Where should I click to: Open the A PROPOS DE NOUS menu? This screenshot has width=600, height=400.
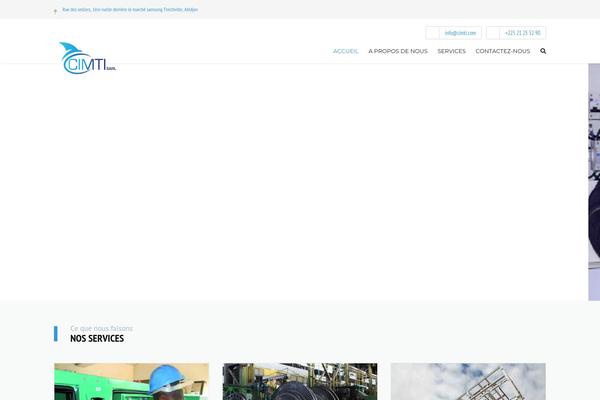(398, 51)
